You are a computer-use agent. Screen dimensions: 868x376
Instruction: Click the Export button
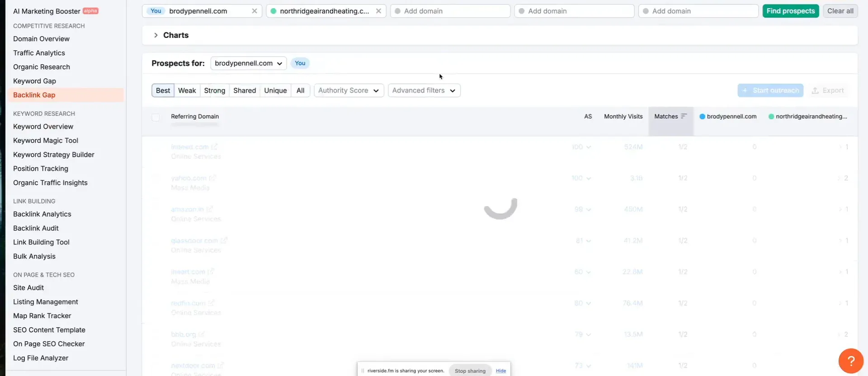click(x=828, y=90)
